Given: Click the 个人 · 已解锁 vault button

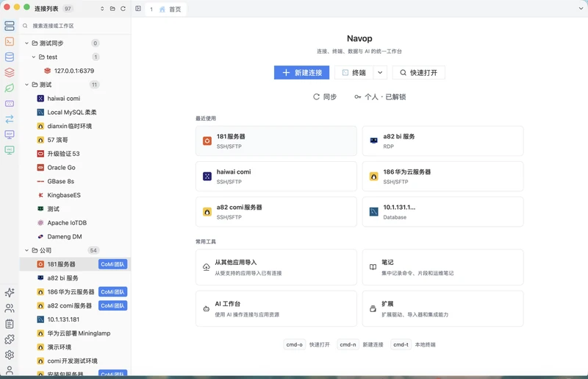Looking at the screenshot, I should (380, 97).
